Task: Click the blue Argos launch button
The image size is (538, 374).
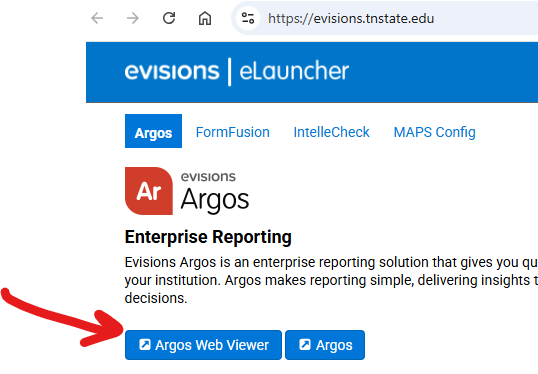Action: click(x=325, y=345)
